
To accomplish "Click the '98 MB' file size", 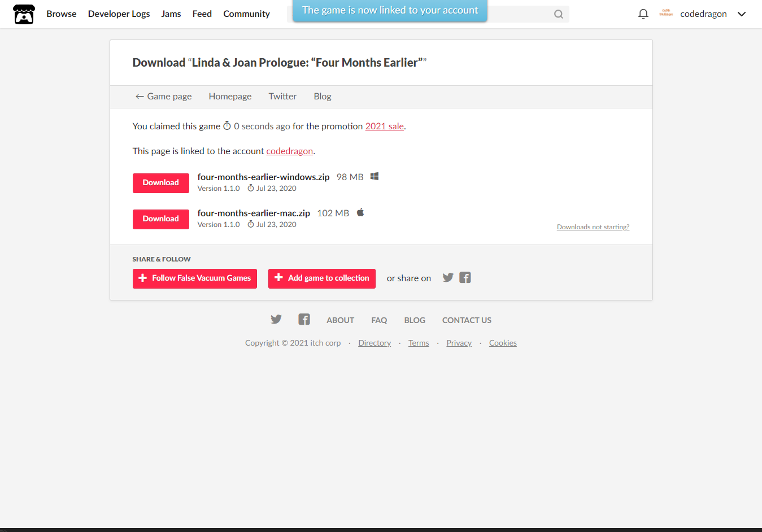I will [350, 177].
